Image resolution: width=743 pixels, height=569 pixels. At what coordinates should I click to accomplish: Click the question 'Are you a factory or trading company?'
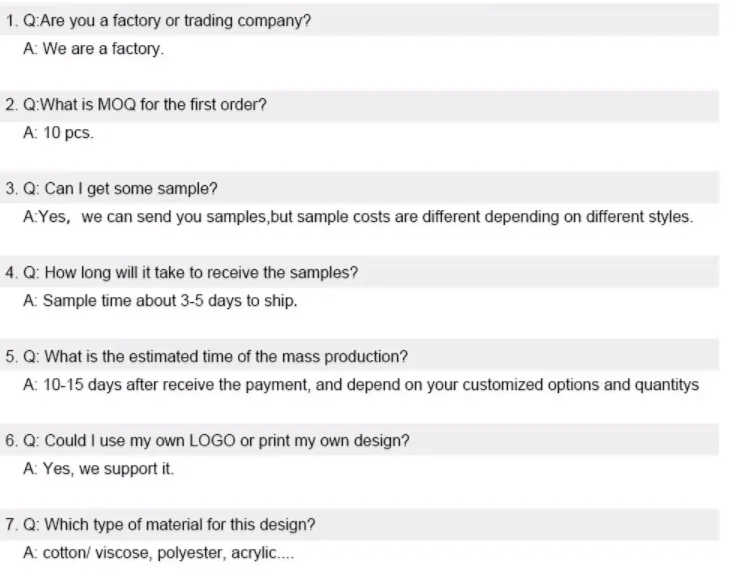pos(165,21)
